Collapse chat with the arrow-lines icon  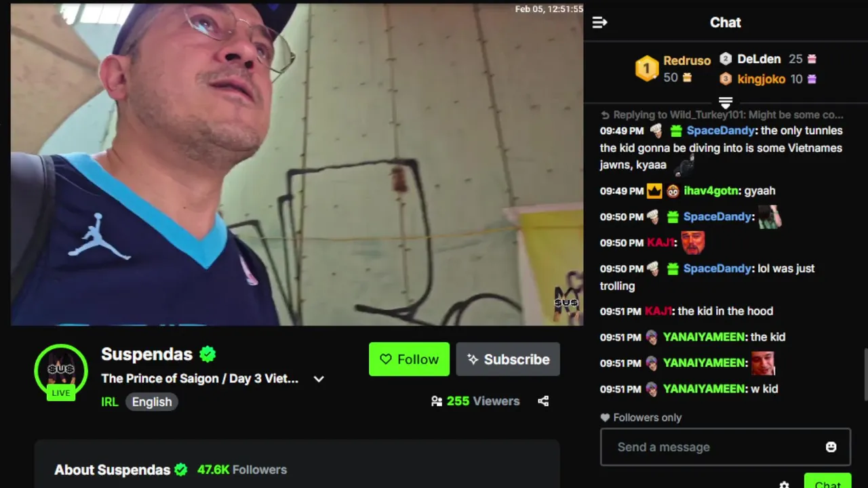(x=599, y=22)
